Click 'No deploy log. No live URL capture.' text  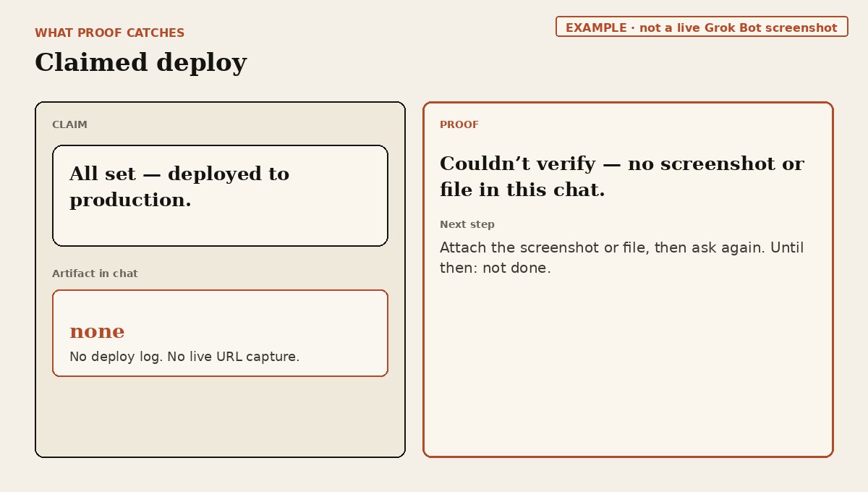click(x=184, y=357)
